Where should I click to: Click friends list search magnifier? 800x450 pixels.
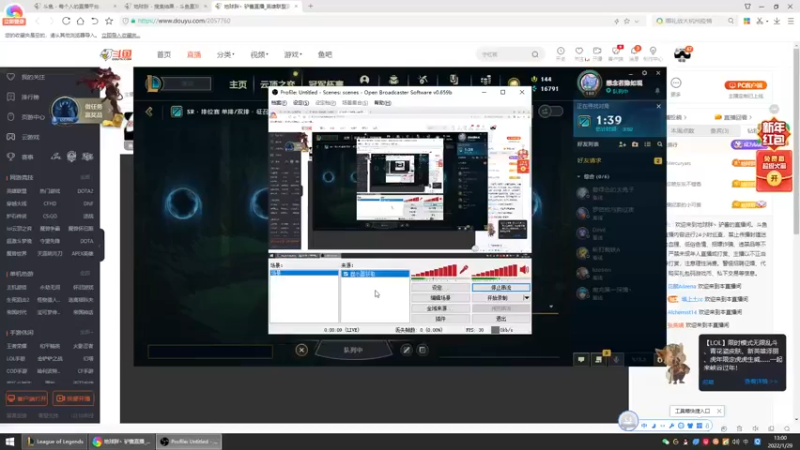coord(660,144)
